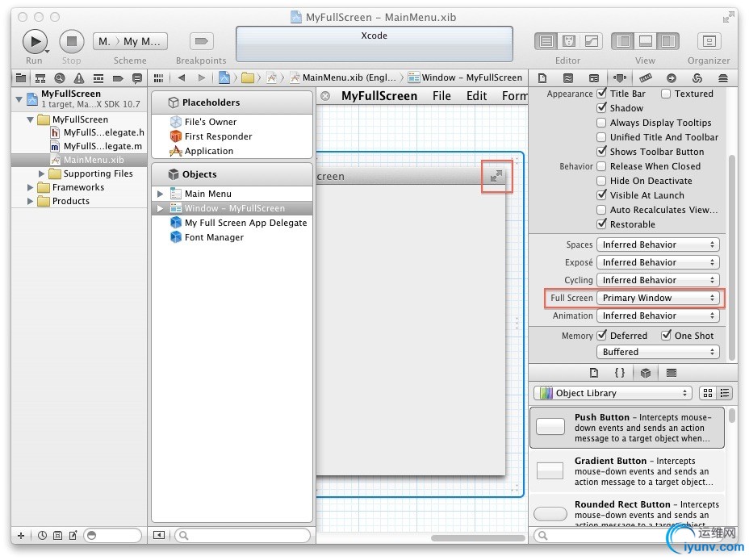Open the File menu in the menu designer

click(441, 96)
